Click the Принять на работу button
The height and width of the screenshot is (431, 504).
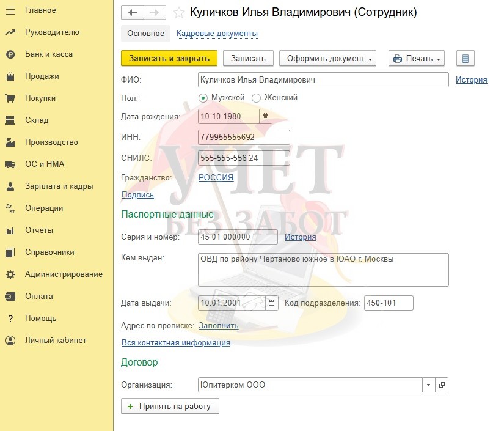coord(170,406)
